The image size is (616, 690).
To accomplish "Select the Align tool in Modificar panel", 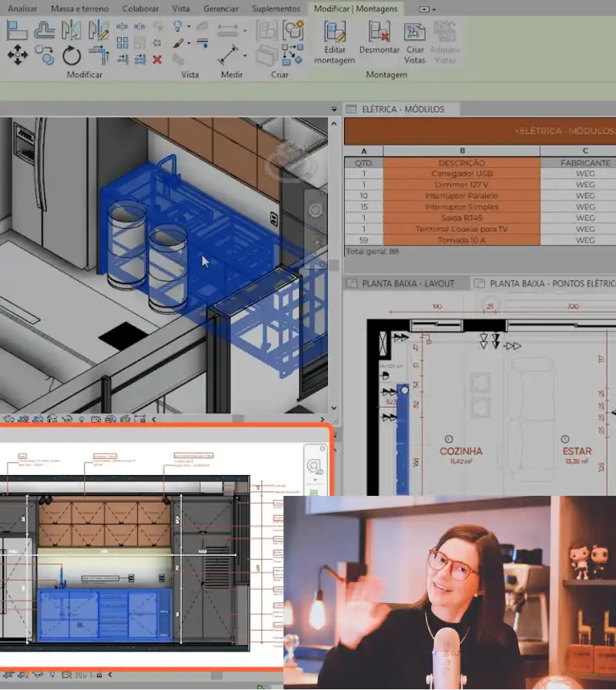I will [x=17, y=31].
